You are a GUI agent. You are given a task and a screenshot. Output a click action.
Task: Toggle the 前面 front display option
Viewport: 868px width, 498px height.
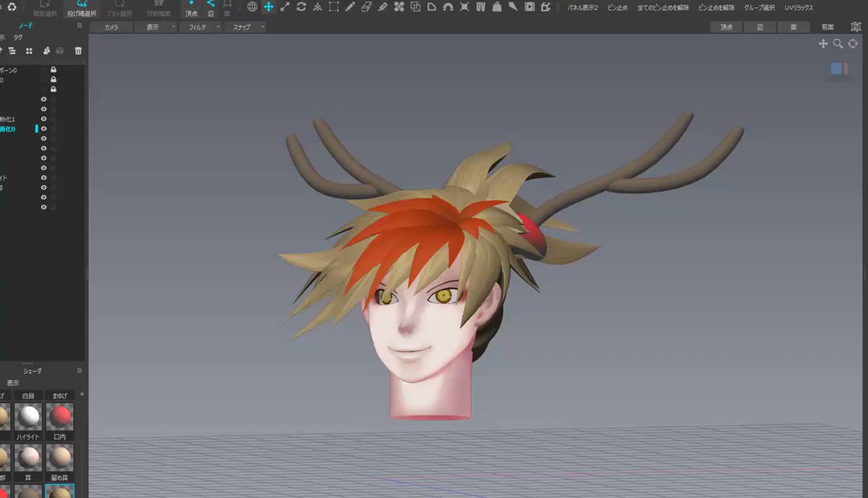point(827,27)
